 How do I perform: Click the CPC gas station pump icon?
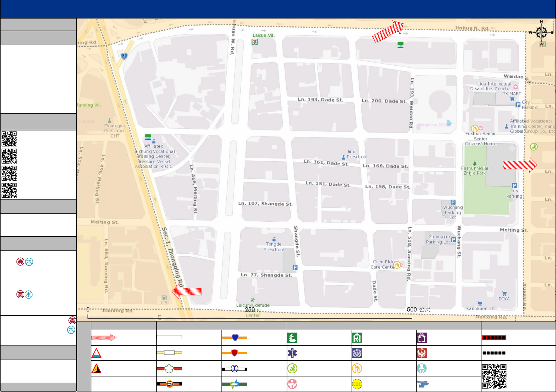[164, 297]
